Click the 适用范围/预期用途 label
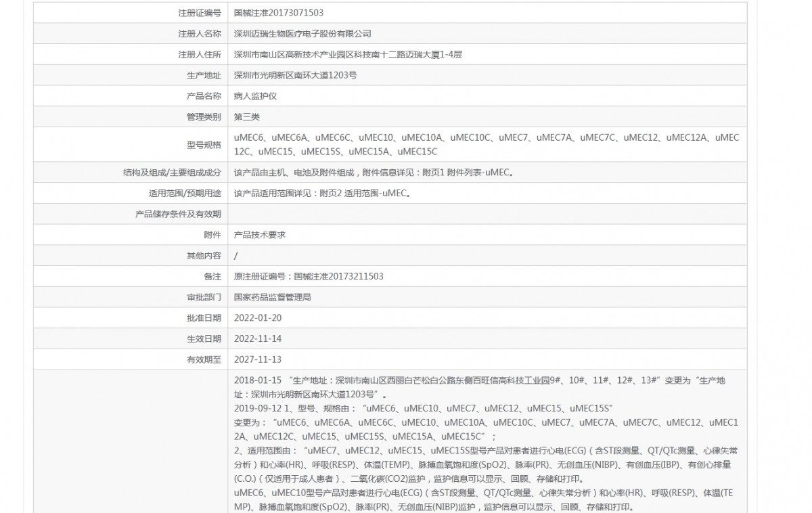 point(185,194)
